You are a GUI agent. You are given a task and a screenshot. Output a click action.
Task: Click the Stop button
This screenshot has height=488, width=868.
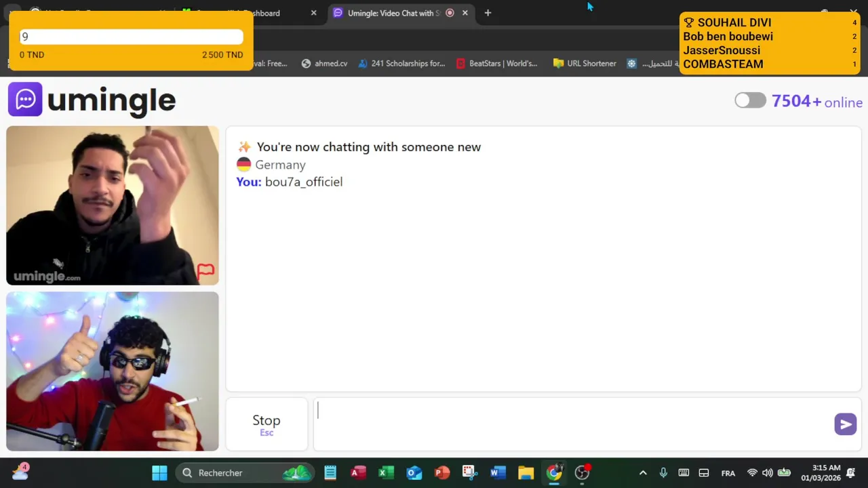tap(267, 424)
